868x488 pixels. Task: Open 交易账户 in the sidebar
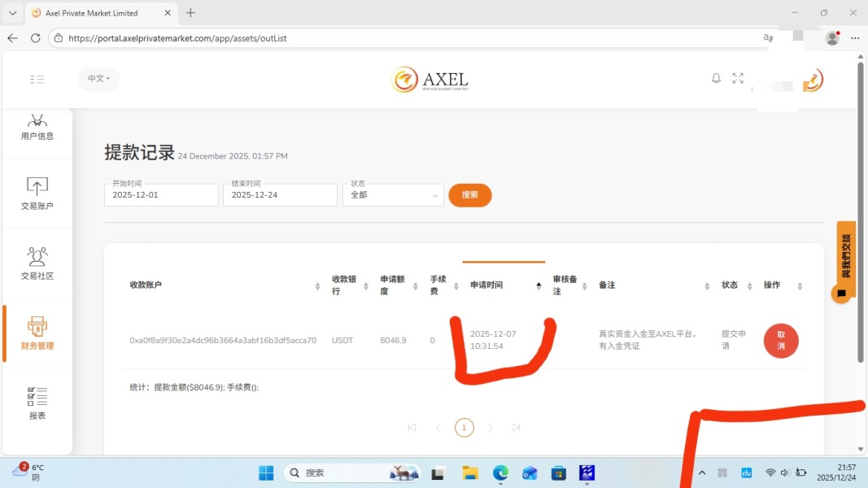[x=37, y=193]
